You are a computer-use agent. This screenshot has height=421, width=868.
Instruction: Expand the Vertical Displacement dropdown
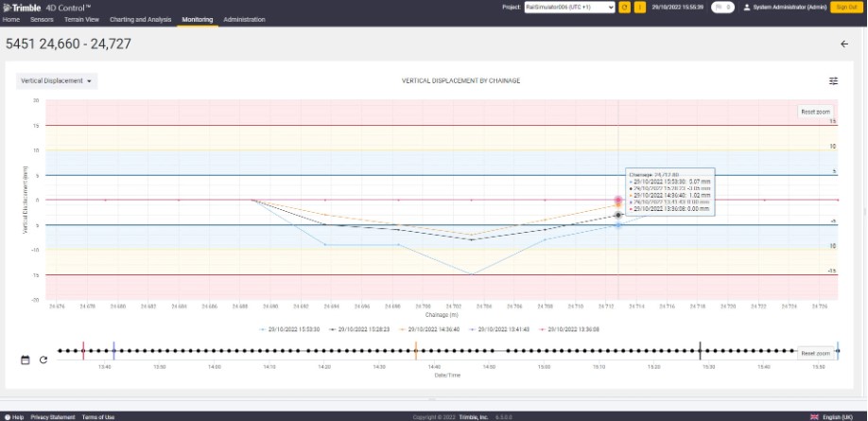point(57,81)
